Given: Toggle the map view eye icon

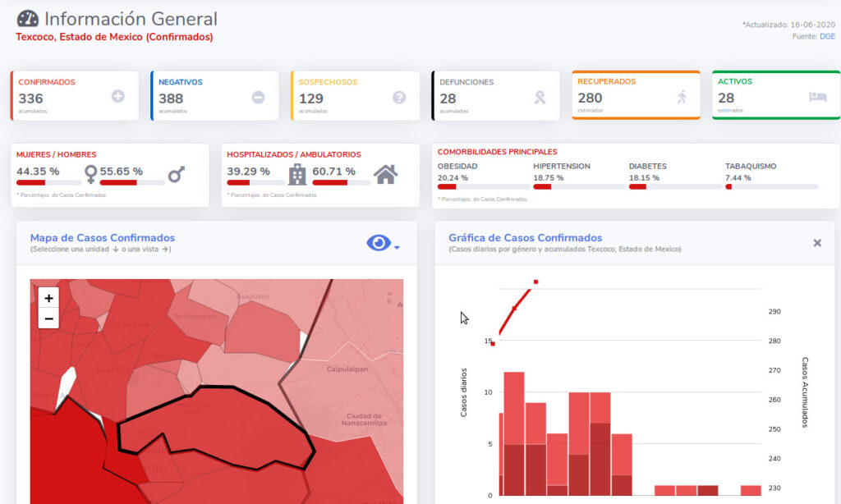Looking at the screenshot, I should [x=378, y=243].
